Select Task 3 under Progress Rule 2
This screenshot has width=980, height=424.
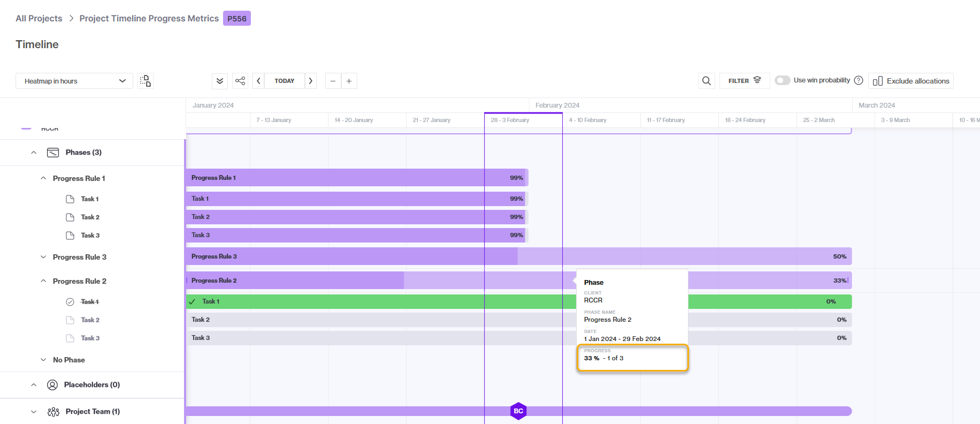coord(90,338)
